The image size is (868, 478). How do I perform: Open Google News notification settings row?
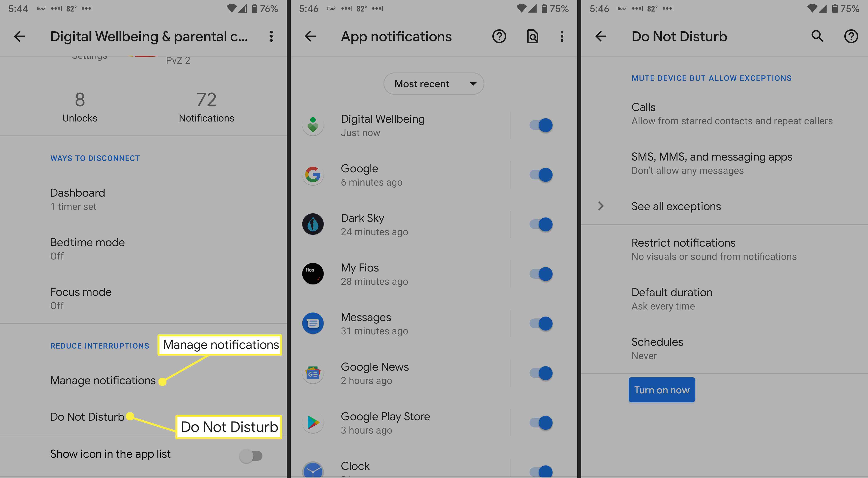coord(400,373)
